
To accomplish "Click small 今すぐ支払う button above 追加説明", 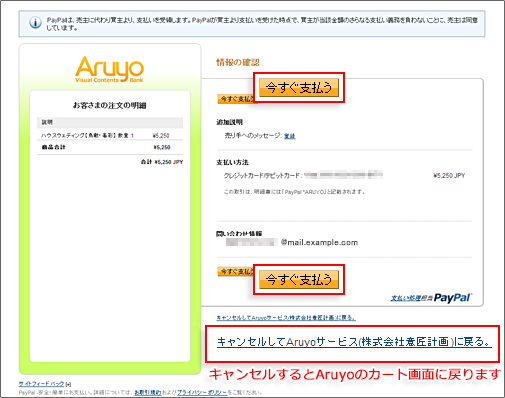I will coord(236,99).
